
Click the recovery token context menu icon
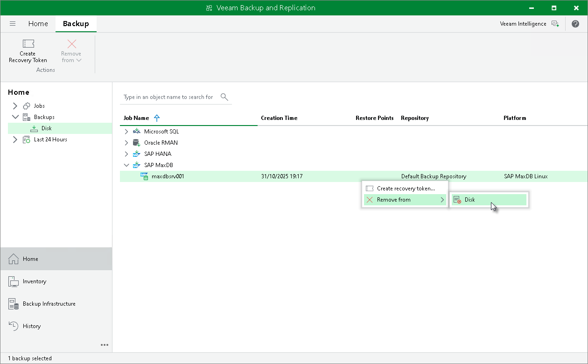370,189
